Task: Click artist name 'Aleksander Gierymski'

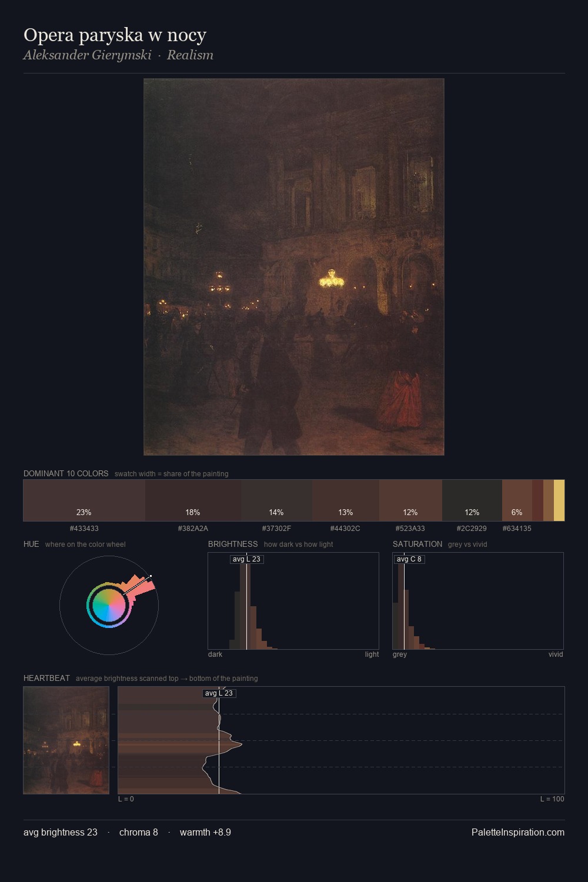Action: pos(87,55)
